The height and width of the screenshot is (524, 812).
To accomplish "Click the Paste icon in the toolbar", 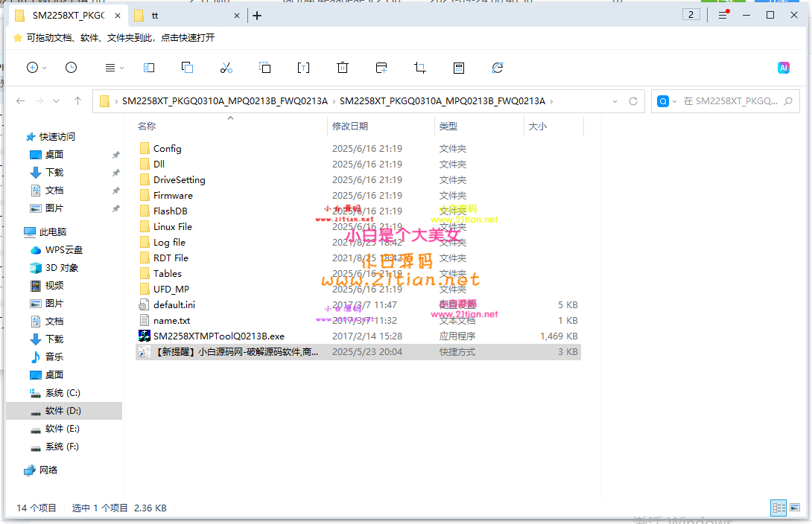I will pos(264,68).
